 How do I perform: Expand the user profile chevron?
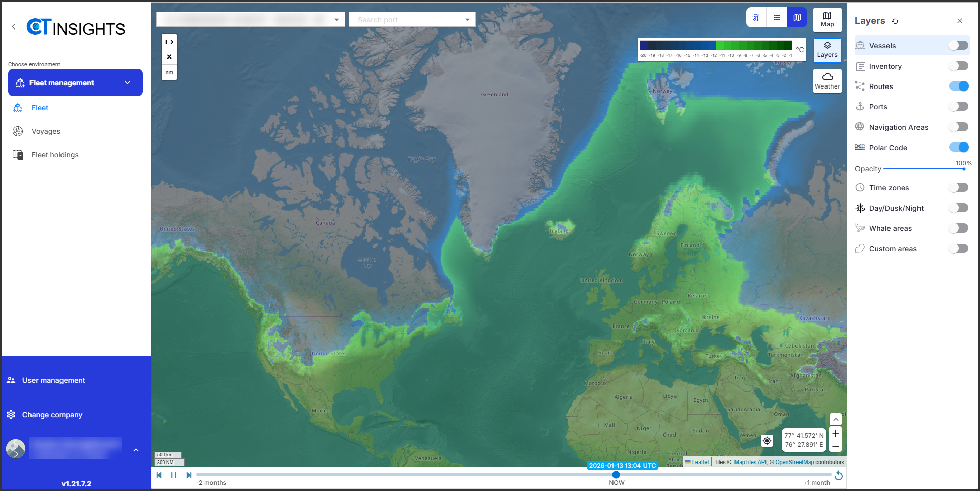coord(136,450)
